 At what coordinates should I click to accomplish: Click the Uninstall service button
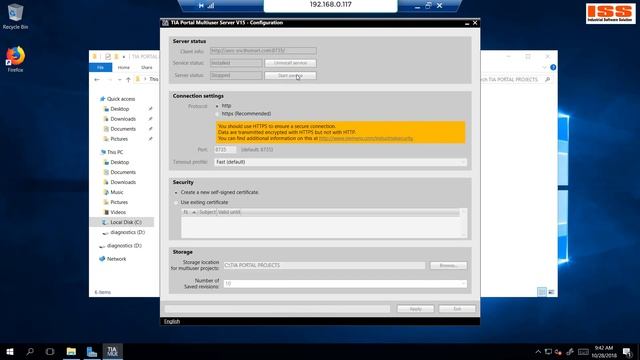click(x=290, y=63)
